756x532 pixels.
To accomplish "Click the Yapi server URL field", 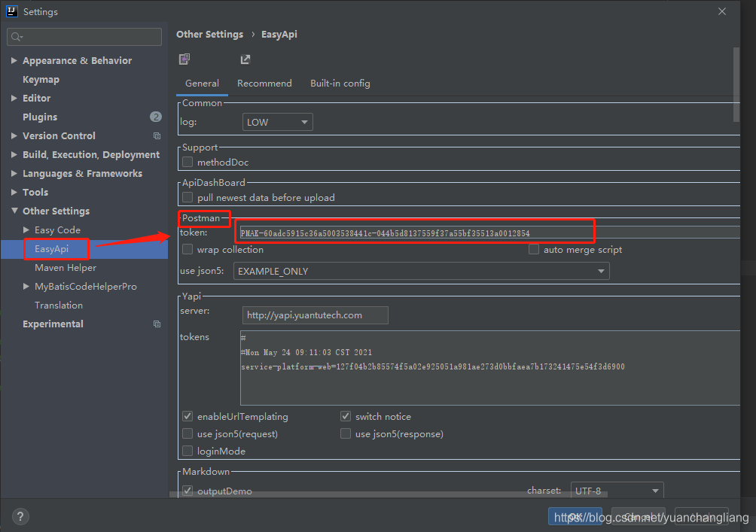I will coord(316,315).
